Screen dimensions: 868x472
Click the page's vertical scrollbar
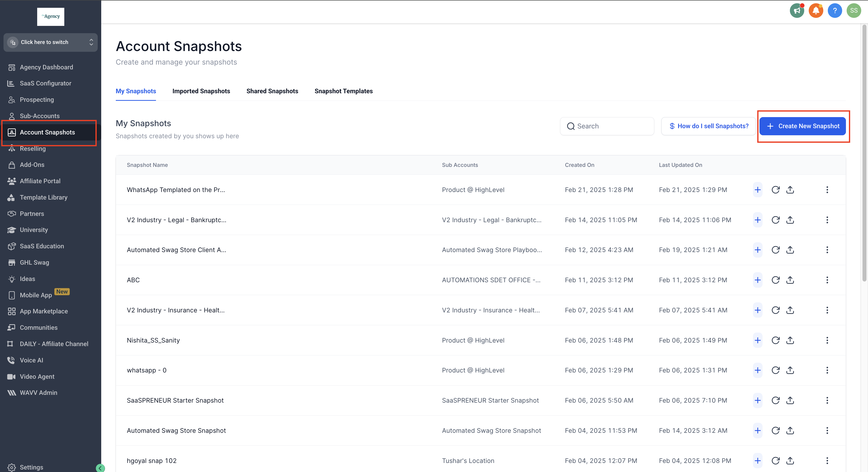pyautogui.click(x=864, y=152)
